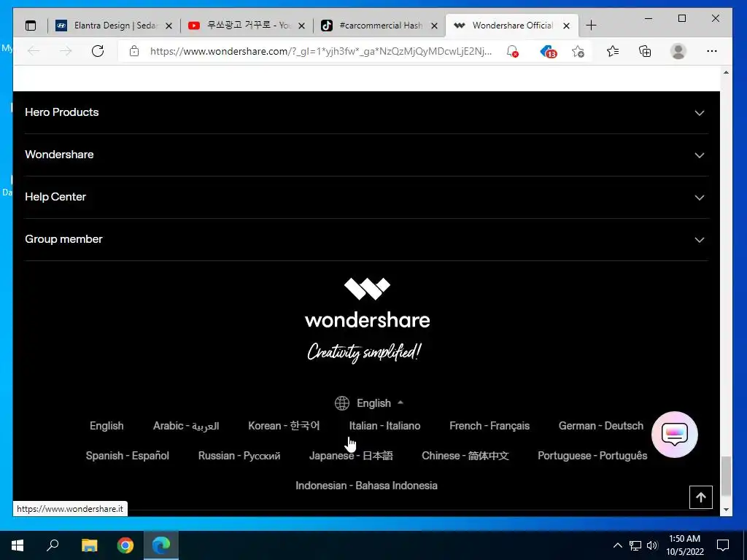Click scrollbar down arrow
The image size is (747, 560).
click(x=726, y=510)
